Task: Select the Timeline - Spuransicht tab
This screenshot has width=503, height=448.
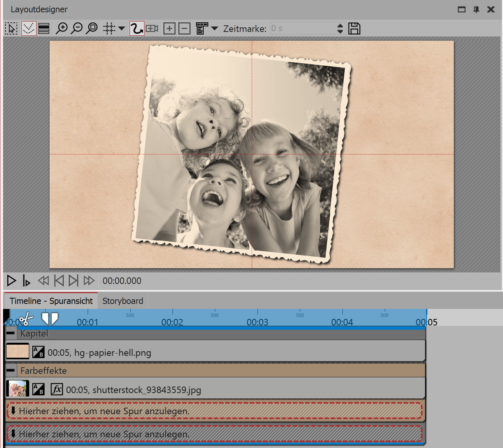Action: (51, 301)
